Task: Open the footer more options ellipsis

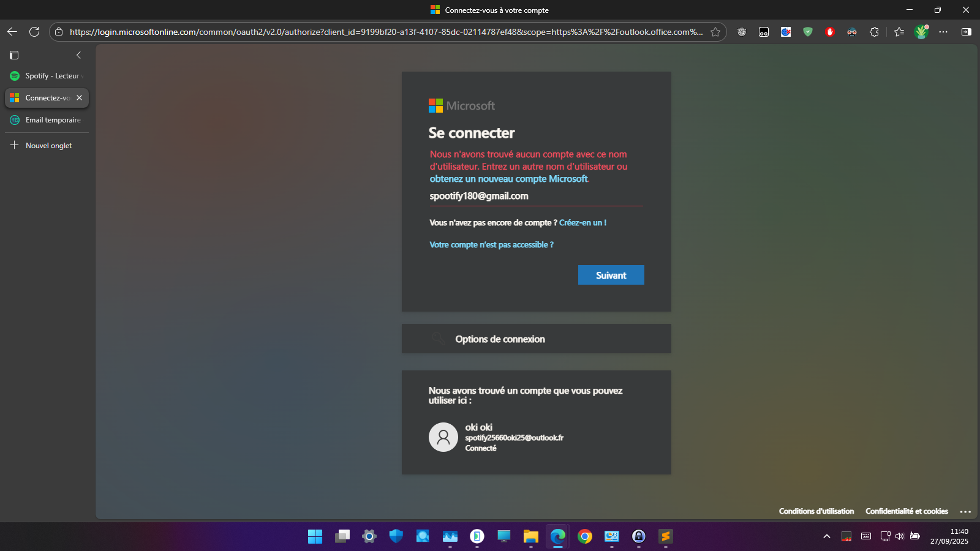Action: 965,512
